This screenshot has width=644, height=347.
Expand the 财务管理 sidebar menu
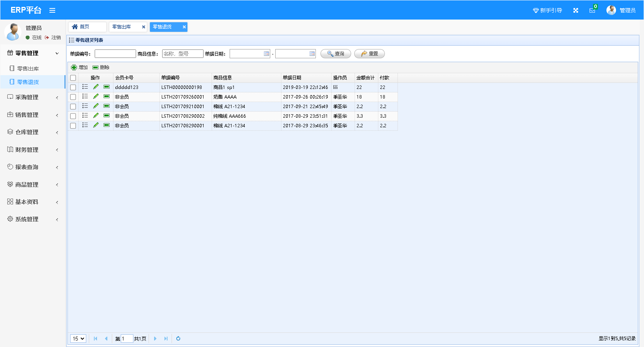point(33,150)
